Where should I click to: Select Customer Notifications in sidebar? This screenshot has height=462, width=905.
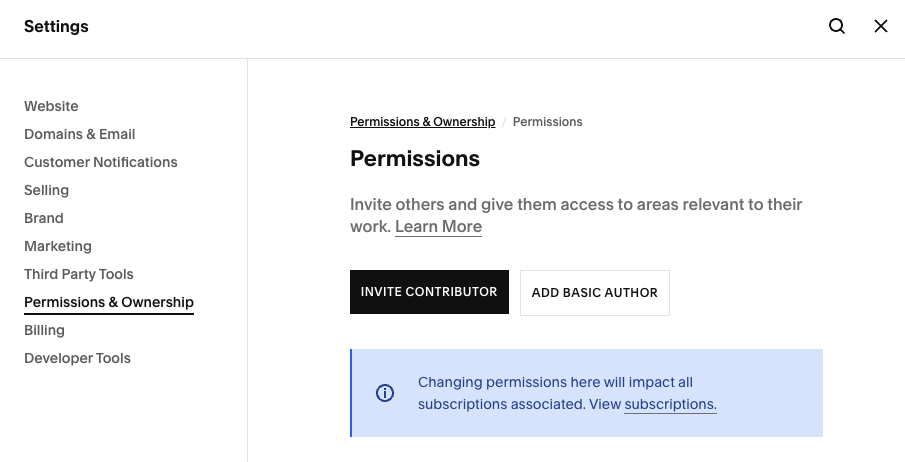101,162
